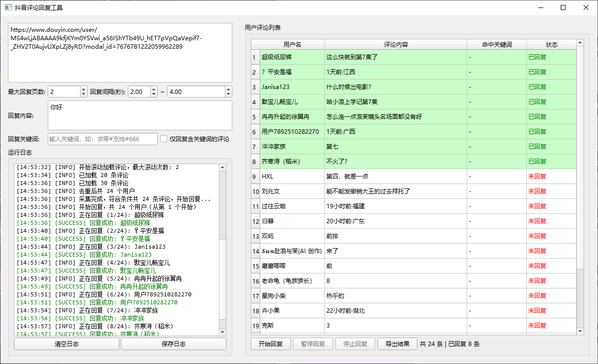Enable 仅回复含关键词的评论 checkbox

point(164,139)
